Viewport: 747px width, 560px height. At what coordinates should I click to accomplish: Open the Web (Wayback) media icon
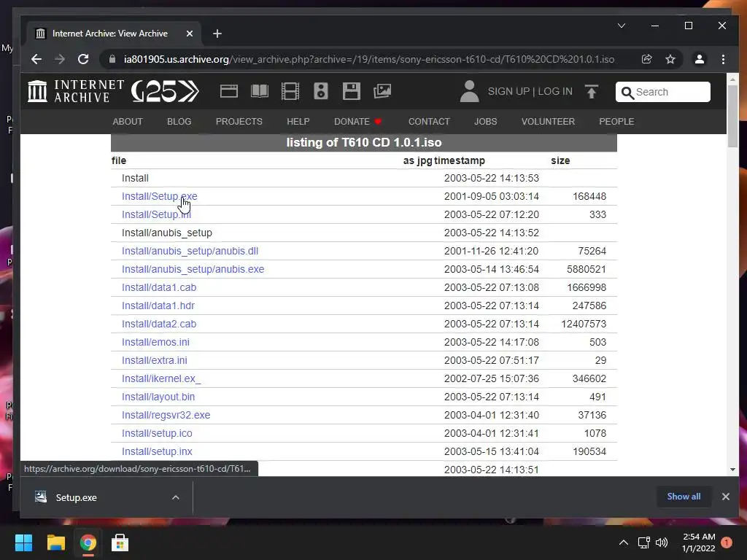pyautogui.click(x=228, y=91)
